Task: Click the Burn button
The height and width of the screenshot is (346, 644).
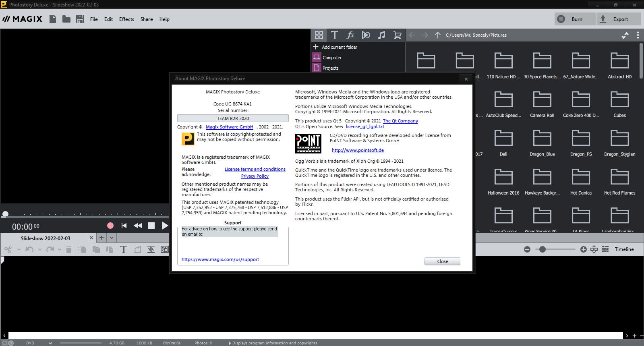Action: point(575,19)
